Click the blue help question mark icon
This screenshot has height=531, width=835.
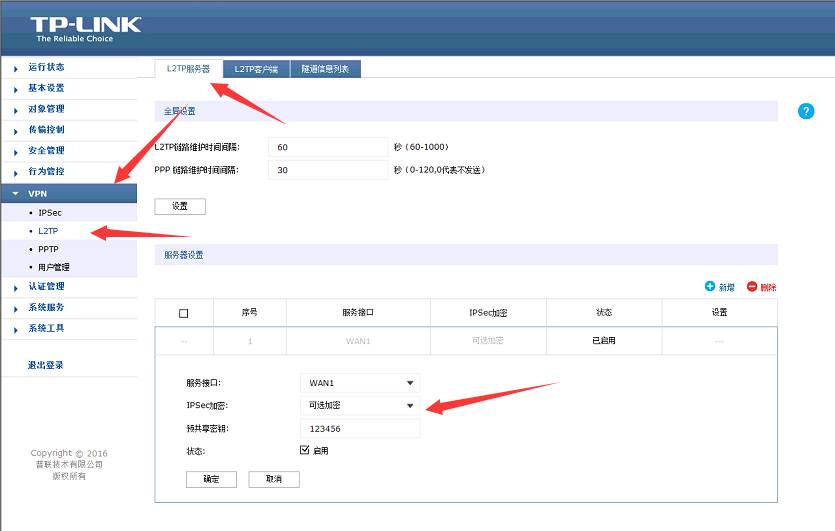[806, 111]
